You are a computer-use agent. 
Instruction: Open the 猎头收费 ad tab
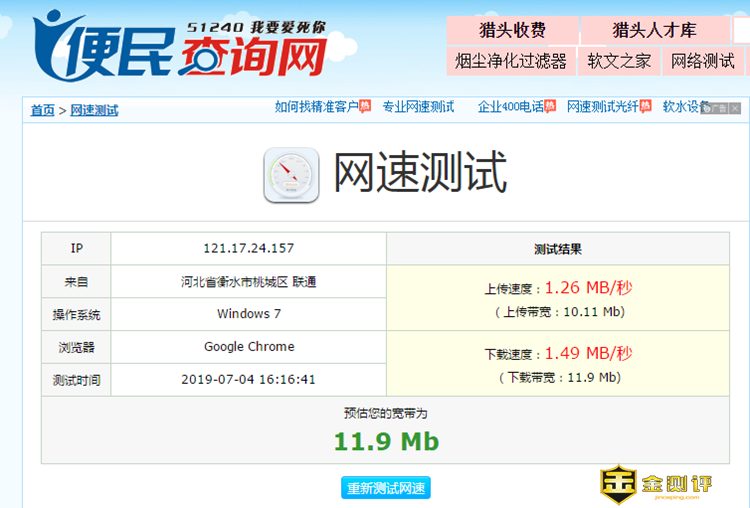tap(512, 30)
